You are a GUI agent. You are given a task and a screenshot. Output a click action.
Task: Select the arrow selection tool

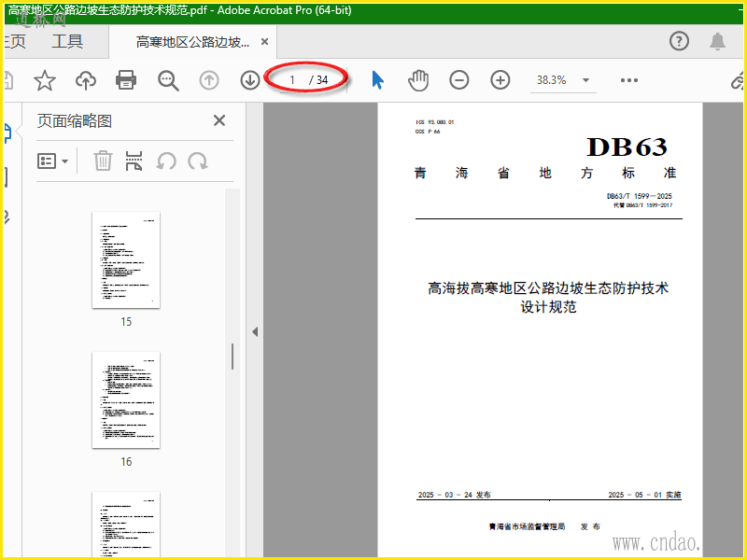(377, 80)
